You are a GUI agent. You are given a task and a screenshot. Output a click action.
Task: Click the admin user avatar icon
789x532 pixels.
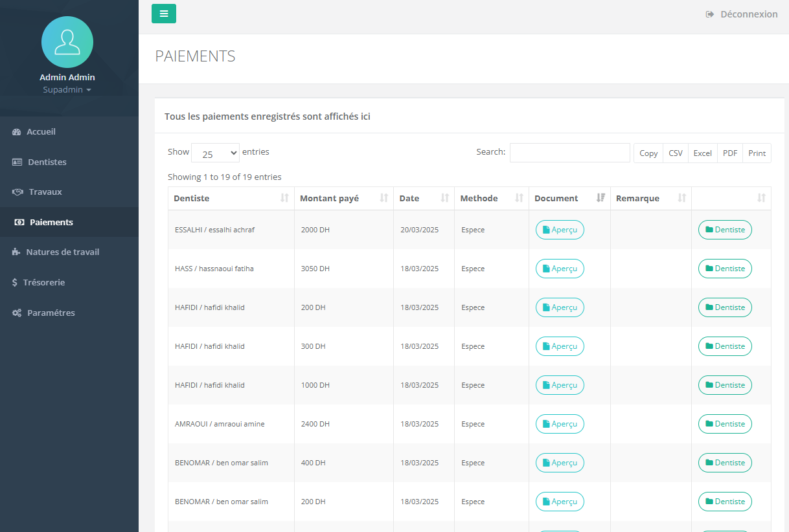67,42
